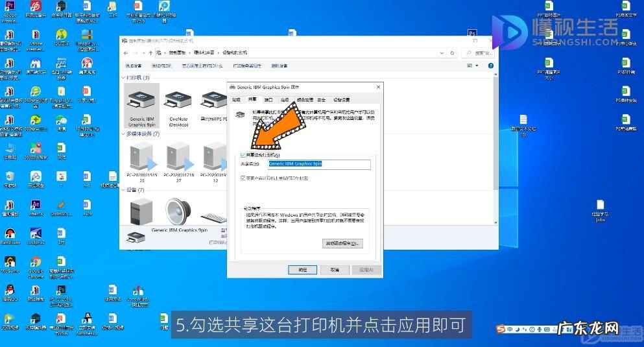
Task: Open 360 Security Guard desktop shortcut
Action: tap(36, 123)
